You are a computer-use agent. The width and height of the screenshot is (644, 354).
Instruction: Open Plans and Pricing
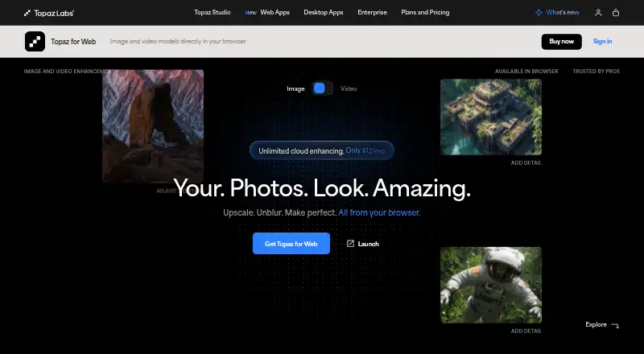pos(425,12)
